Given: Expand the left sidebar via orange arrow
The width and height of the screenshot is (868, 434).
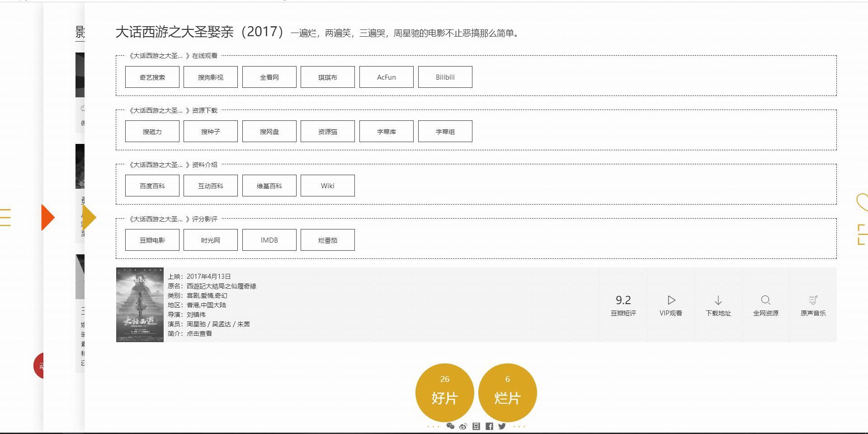Looking at the screenshot, I should [x=48, y=217].
